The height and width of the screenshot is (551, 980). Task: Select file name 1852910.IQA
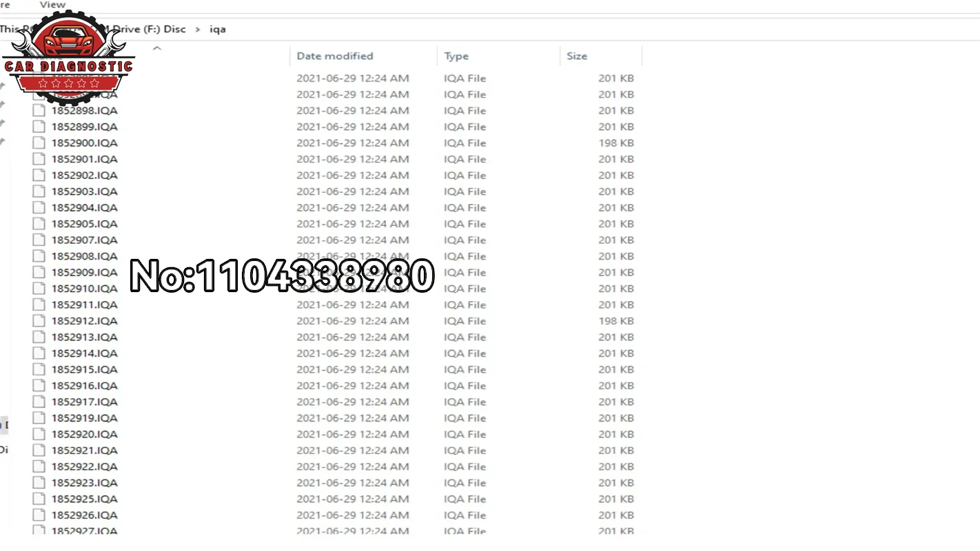pyautogui.click(x=84, y=289)
